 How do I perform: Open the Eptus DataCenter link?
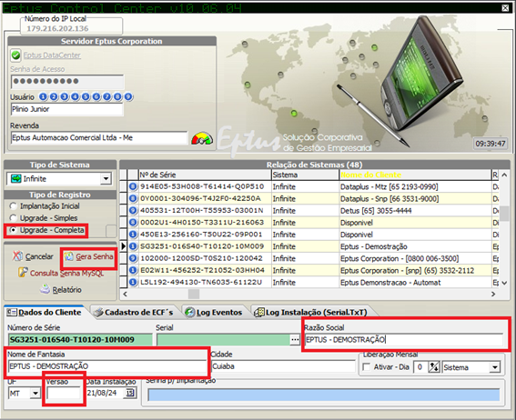(52, 55)
